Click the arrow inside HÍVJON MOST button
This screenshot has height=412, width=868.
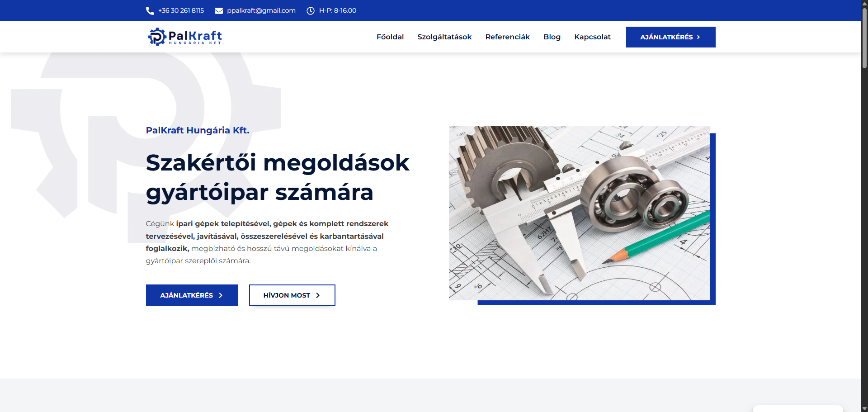click(x=318, y=295)
